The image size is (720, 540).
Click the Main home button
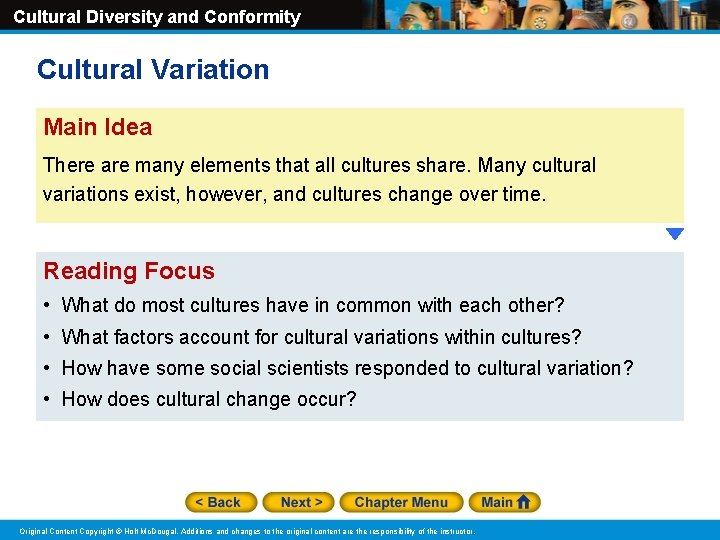click(x=505, y=502)
